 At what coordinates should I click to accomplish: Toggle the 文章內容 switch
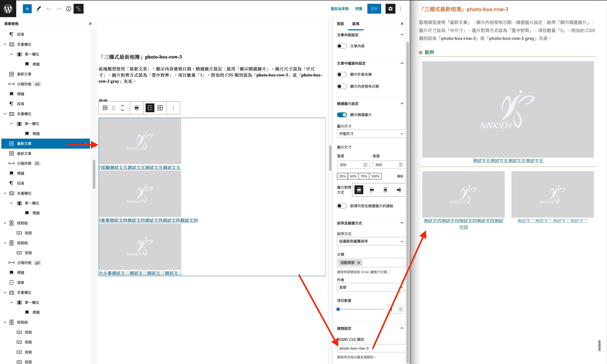point(342,46)
